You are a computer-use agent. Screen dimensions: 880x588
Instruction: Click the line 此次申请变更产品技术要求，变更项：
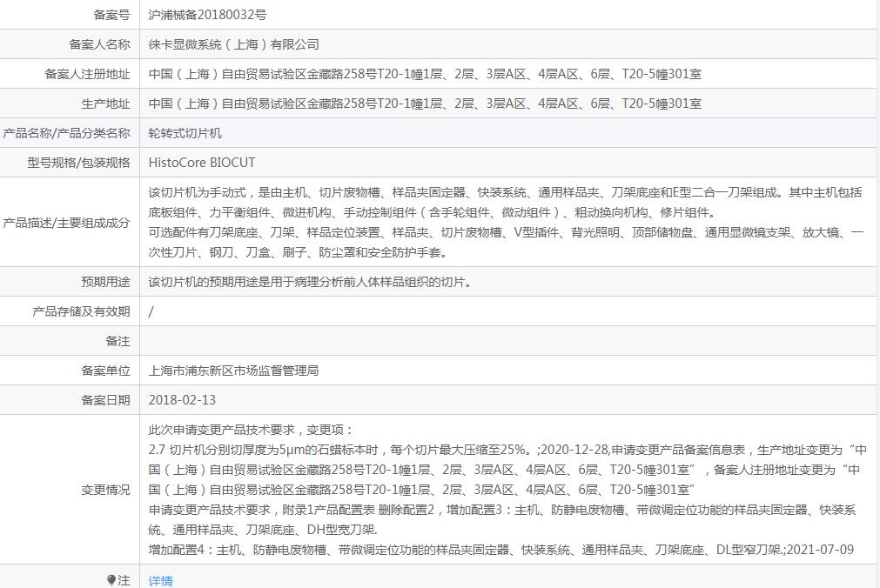coord(252,430)
